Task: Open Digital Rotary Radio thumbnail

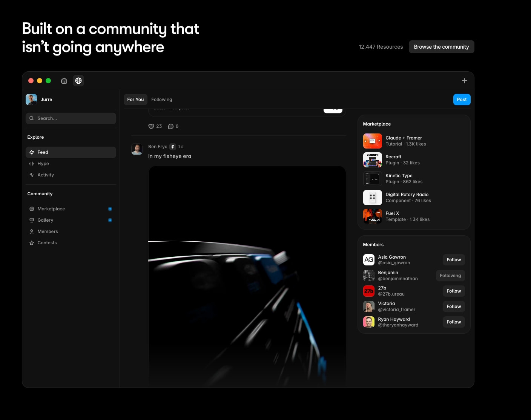Action: pos(373,198)
